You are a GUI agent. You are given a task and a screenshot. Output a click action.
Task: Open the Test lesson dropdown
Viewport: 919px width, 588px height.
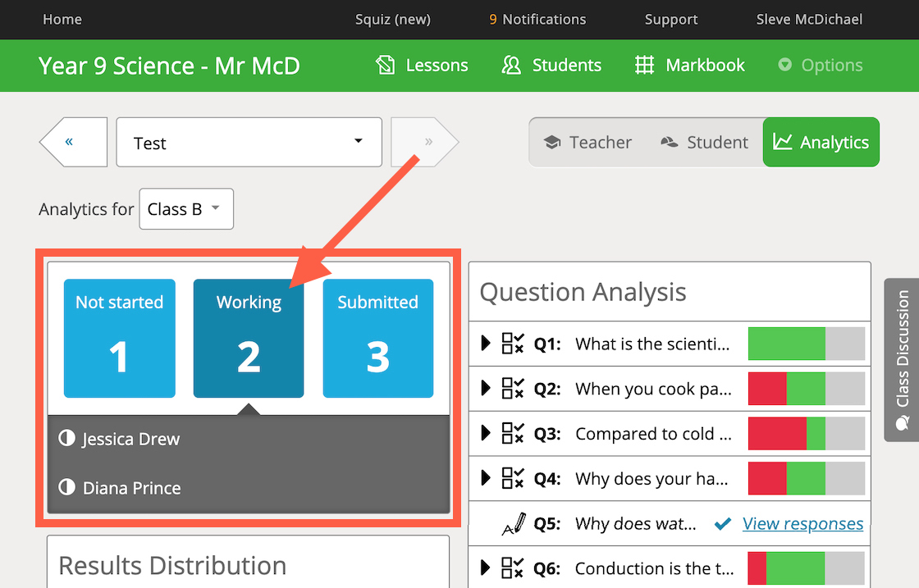(x=249, y=143)
